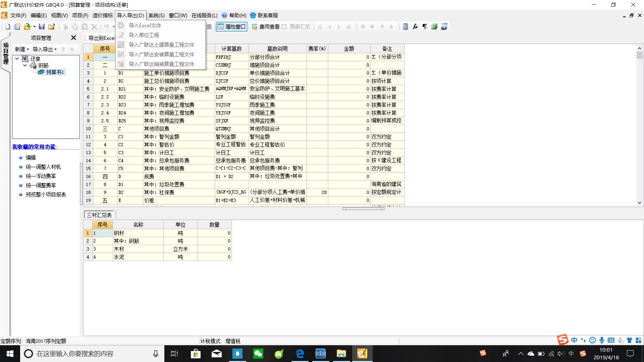Click the 水泥 cell in summary table
Image resolution: width=644 pixels, height=362 pixels.
[x=138, y=257]
